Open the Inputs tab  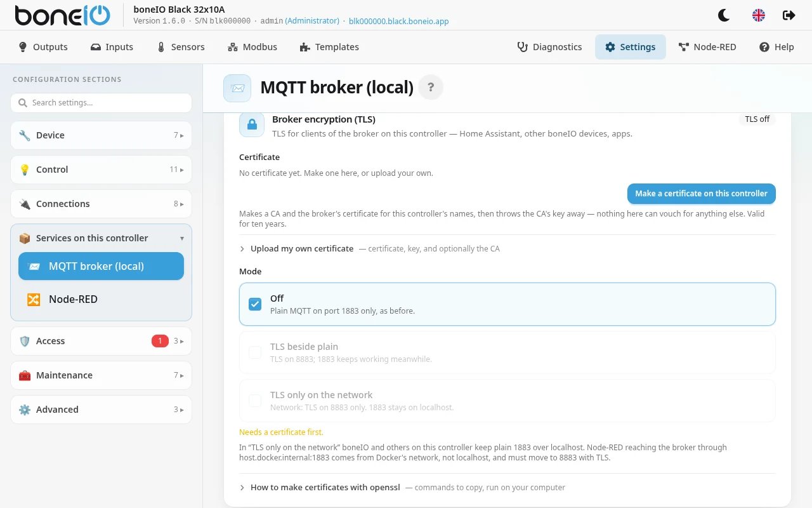[112, 47]
